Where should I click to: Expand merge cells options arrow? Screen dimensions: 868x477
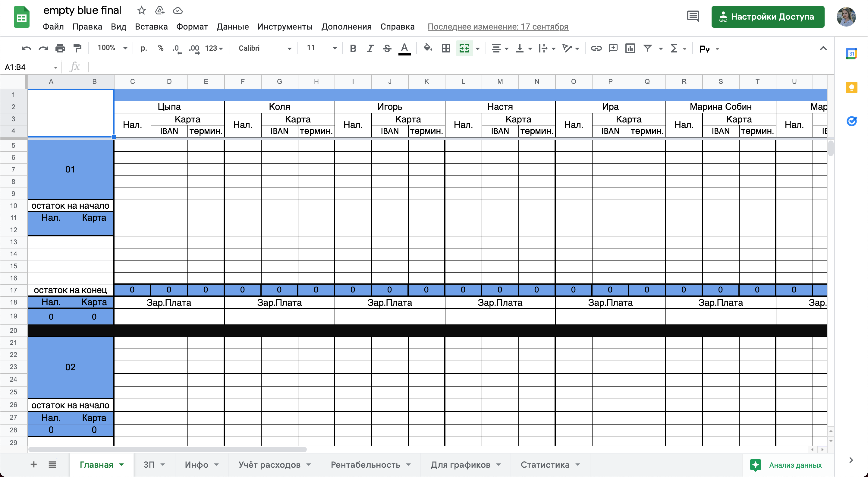tap(477, 49)
